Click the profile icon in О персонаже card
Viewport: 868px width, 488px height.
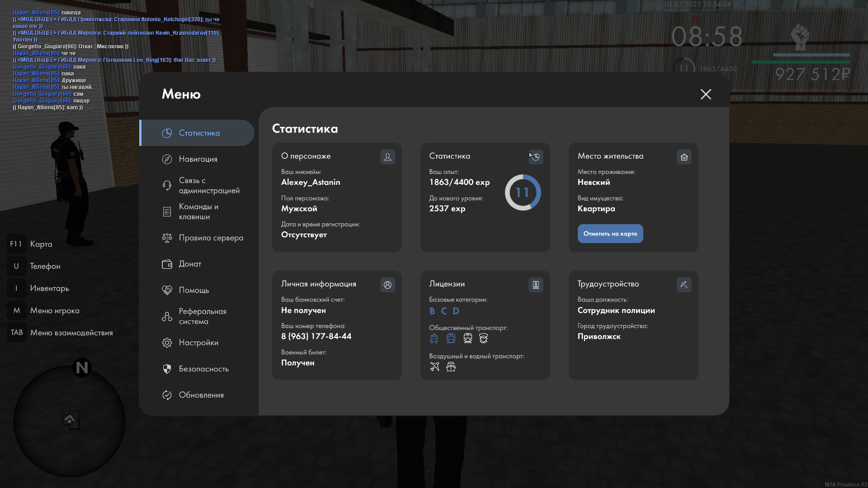pos(387,157)
